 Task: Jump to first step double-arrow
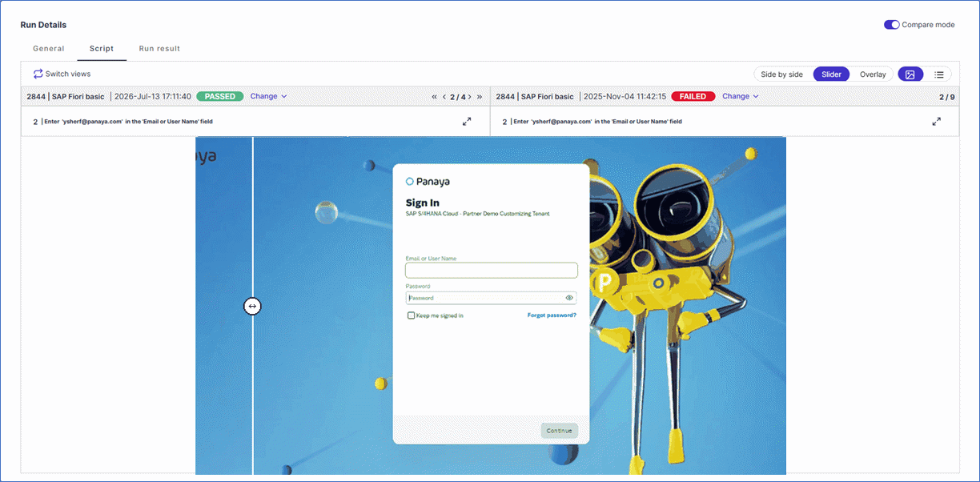point(434,97)
